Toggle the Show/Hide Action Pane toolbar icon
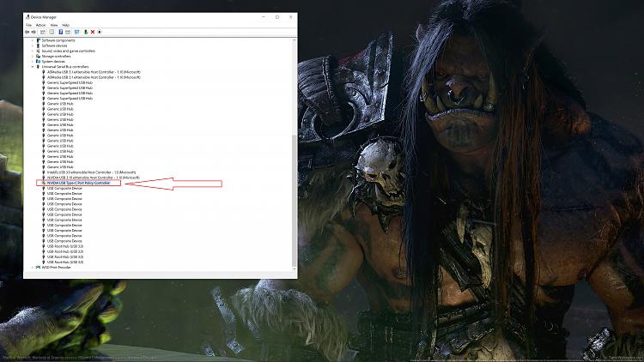644x362 pixels. tap(68, 32)
